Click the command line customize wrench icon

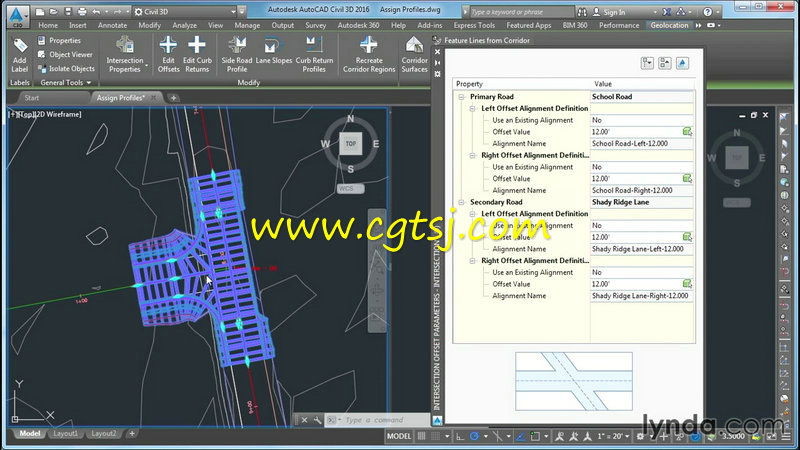click(317, 420)
